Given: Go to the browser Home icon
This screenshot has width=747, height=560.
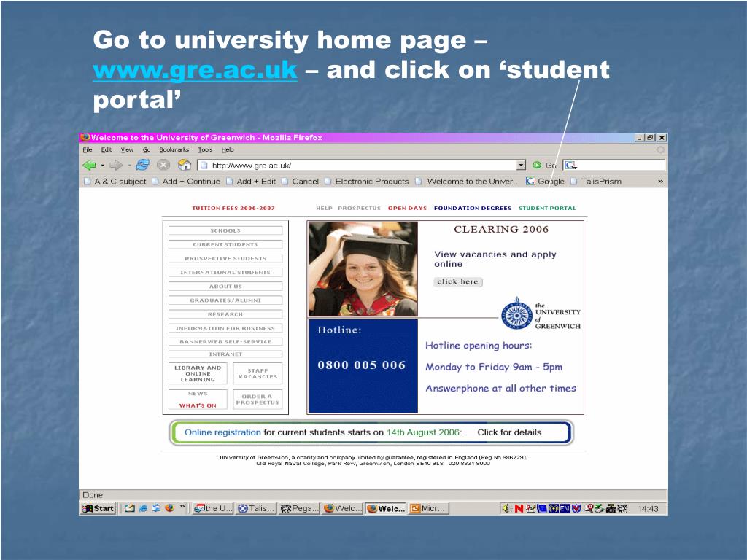Looking at the screenshot, I should pos(184,165).
